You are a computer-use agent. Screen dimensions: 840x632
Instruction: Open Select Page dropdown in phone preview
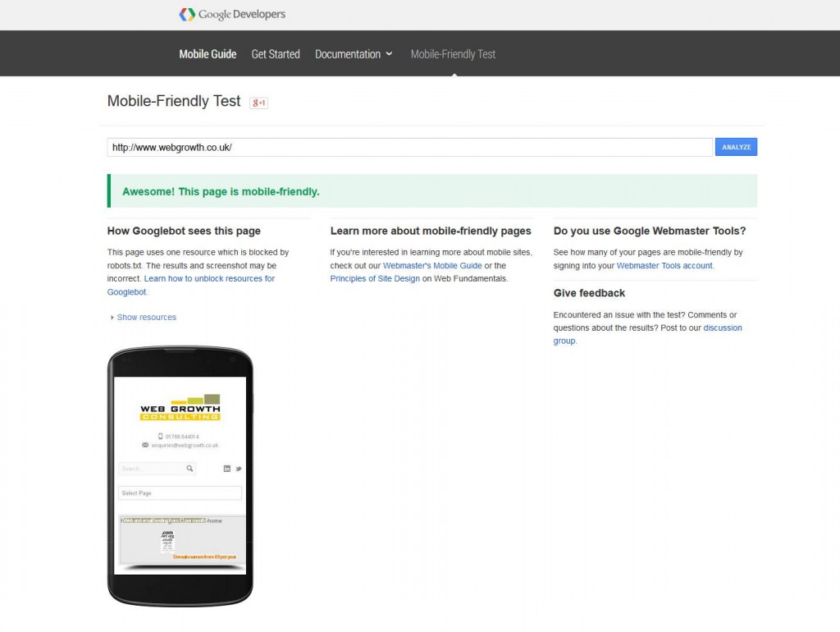point(180,493)
